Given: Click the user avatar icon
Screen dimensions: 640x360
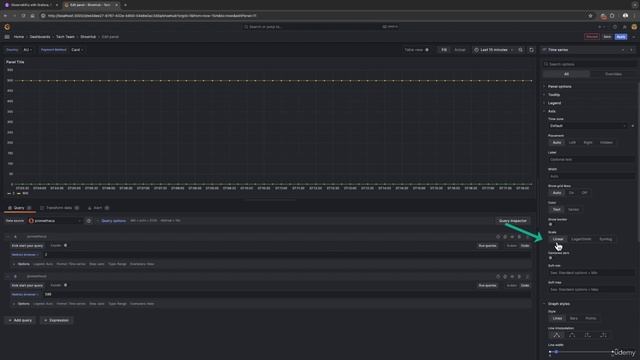Looking at the screenshot, I should (x=634, y=27).
